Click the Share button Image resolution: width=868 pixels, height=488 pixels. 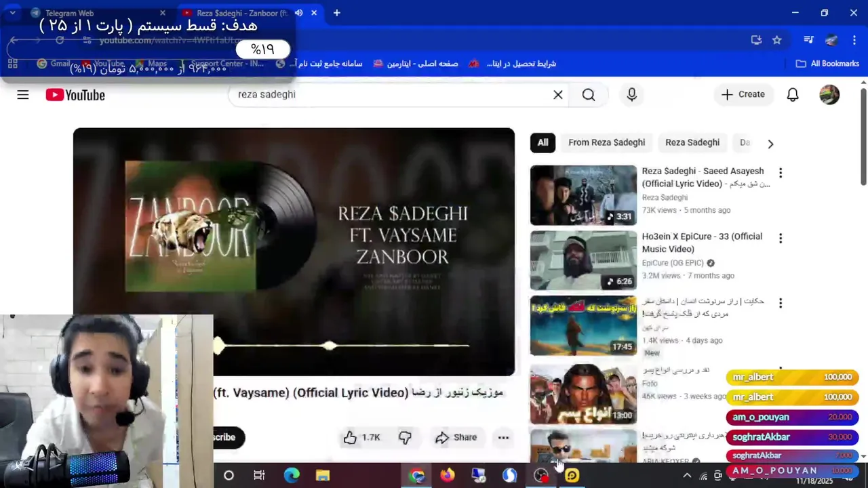pyautogui.click(x=456, y=438)
